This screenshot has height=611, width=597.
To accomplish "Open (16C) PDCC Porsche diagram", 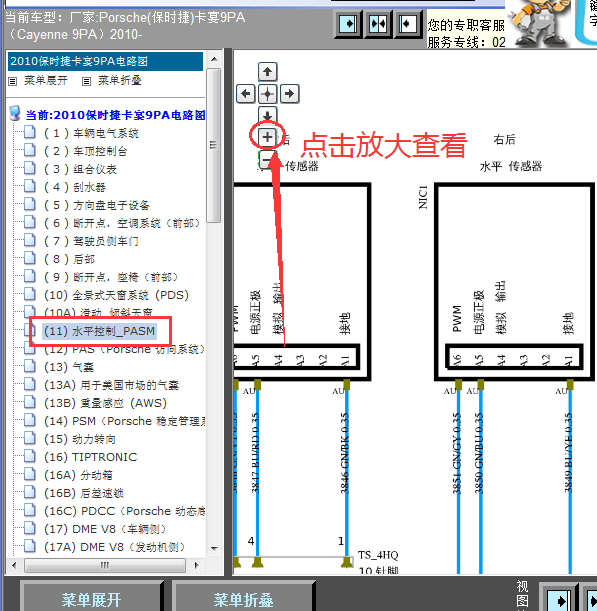I will click(x=125, y=511).
